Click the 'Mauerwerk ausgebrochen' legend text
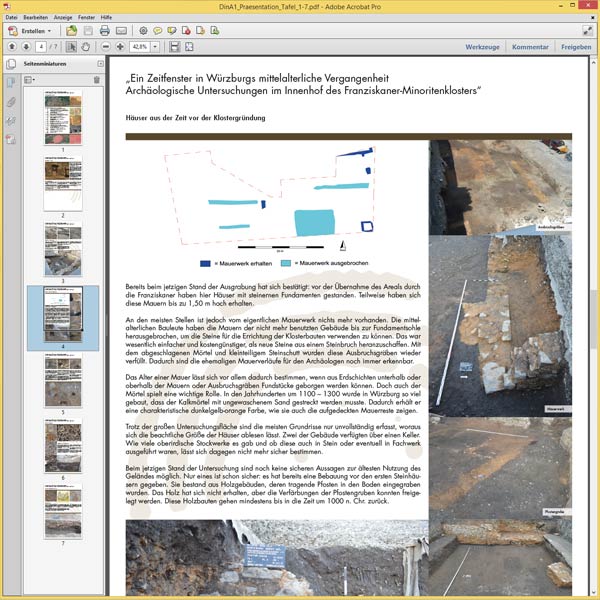This screenshot has height=600, width=600. coord(331,263)
